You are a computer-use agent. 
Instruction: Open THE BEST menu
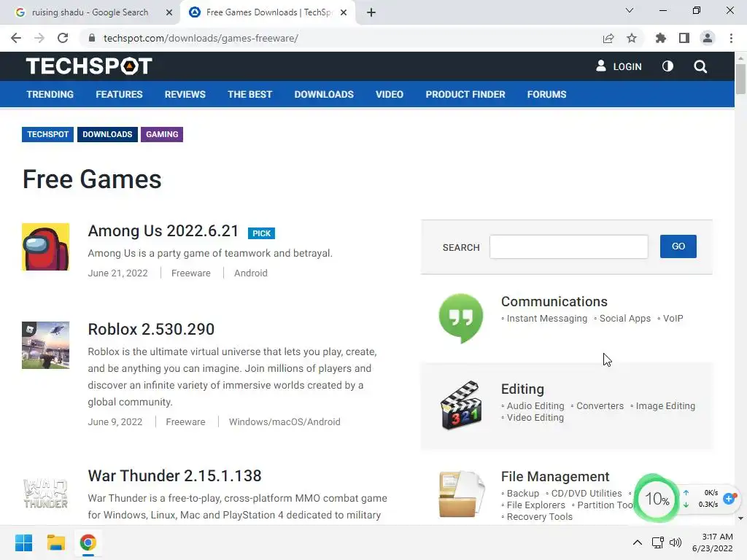click(249, 94)
